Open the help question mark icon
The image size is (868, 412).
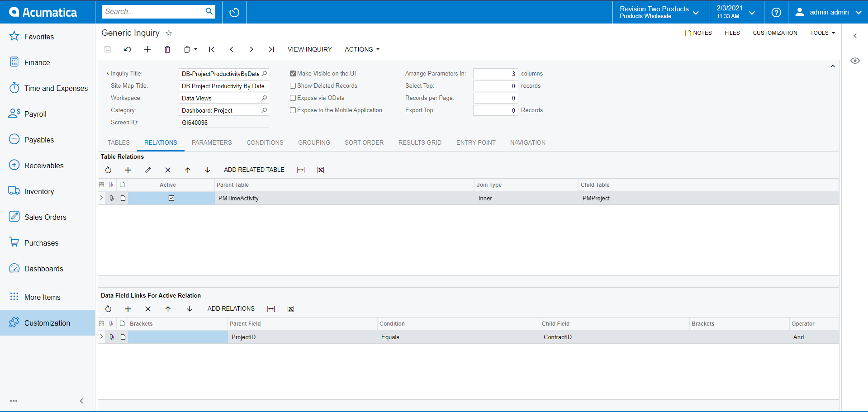776,12
